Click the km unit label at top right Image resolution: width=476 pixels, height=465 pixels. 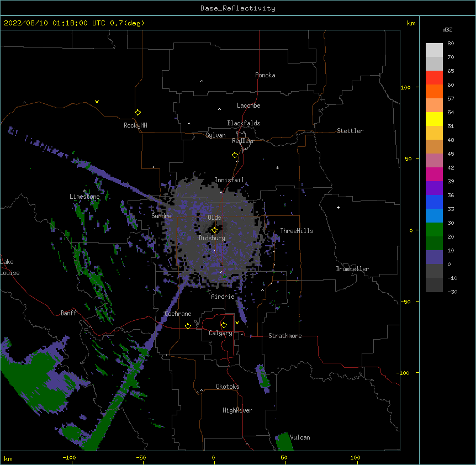pyautogui.click(x=411, y=23)
